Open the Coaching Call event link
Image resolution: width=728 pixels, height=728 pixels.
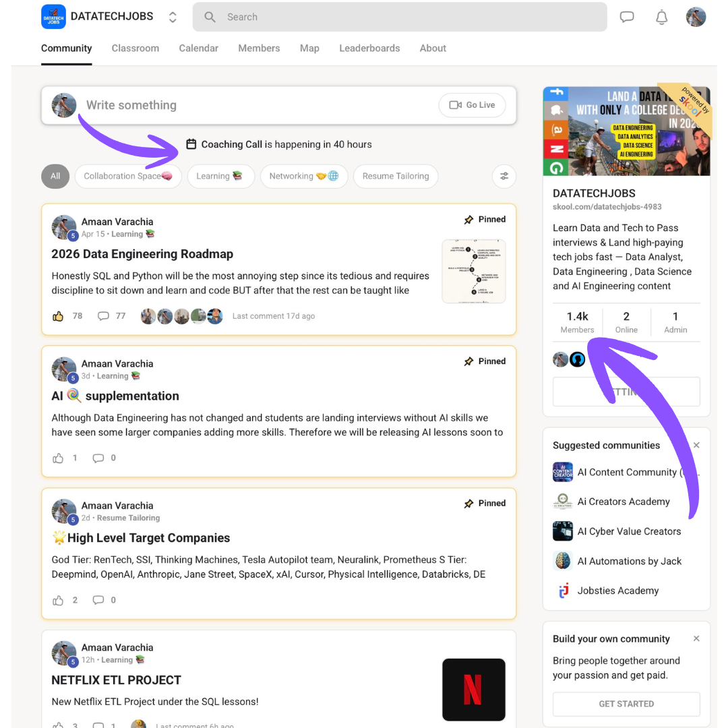point(286,144)
